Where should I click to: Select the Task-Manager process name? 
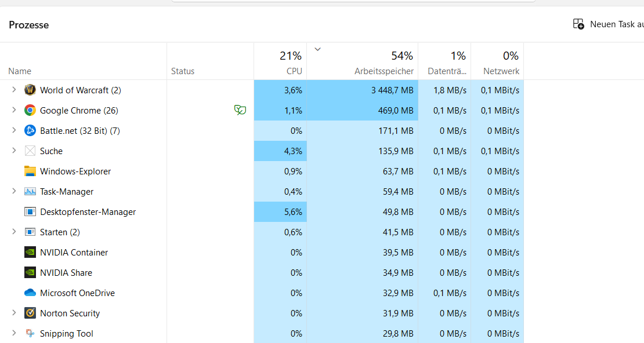pyautogui.click(x=67, y=192)
